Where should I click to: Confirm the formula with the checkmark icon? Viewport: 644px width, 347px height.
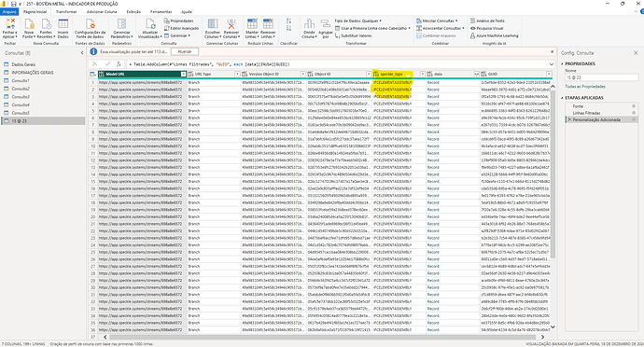click(107, 64)
